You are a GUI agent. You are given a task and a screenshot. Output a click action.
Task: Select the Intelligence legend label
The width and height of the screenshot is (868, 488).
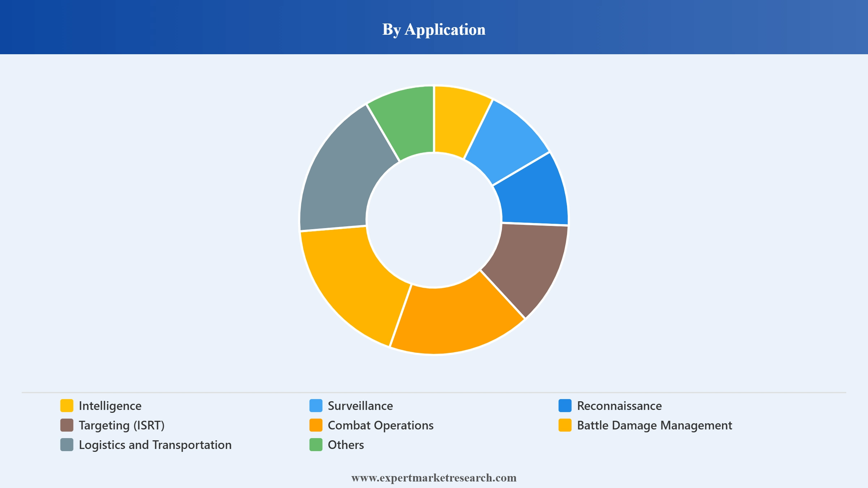tap(110, 406)
